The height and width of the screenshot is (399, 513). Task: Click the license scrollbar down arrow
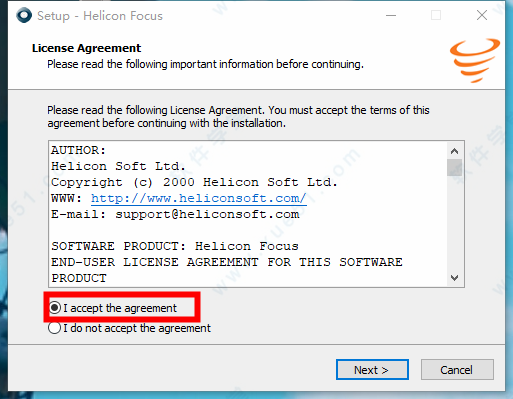pyautogui.click(x=454, y=277)
